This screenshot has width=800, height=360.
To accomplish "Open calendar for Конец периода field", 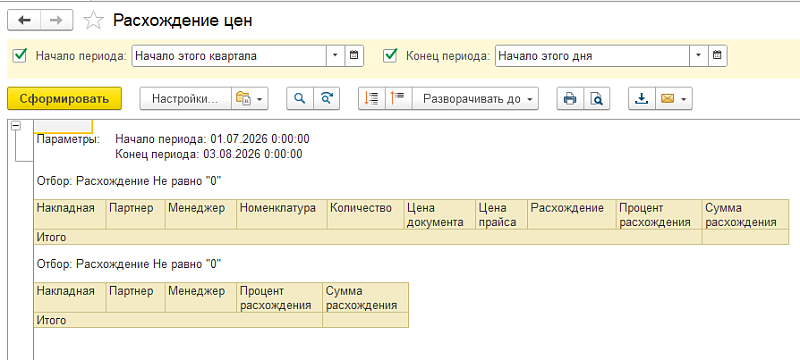I will (718, 56).
